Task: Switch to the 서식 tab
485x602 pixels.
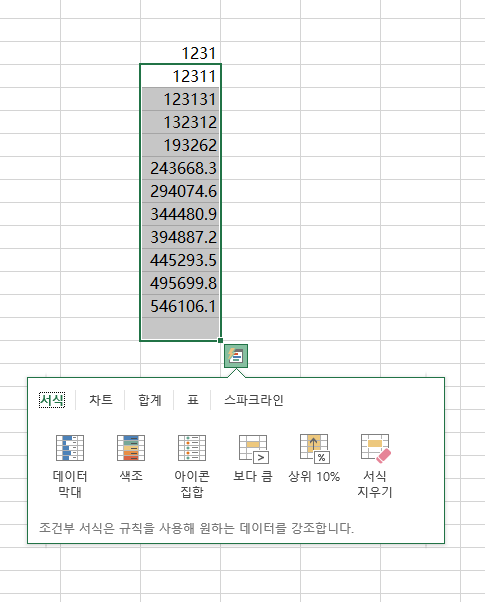Action: [52, 400]
